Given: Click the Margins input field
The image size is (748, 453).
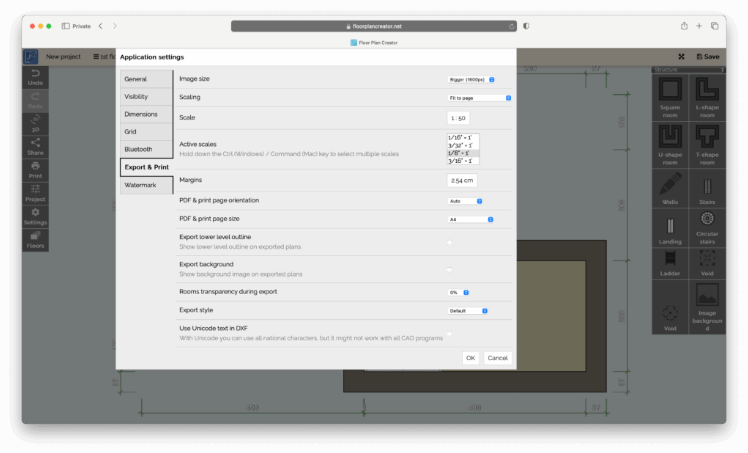Looking at the screenshot, I should click(x=462, y=181).
